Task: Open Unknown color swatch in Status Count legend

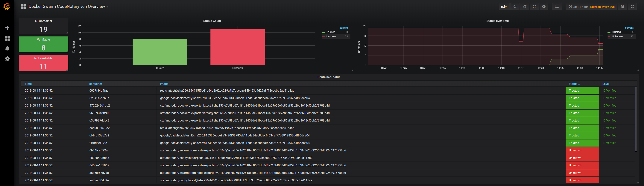Action: coord(323,37)
